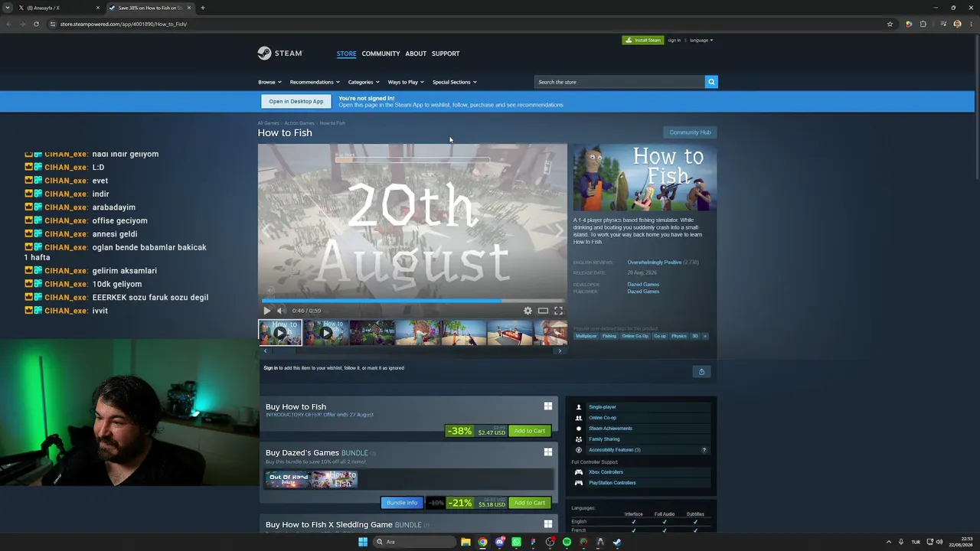Expand the Browse dropdown menu
980x551 pixels.
(269, 82)
